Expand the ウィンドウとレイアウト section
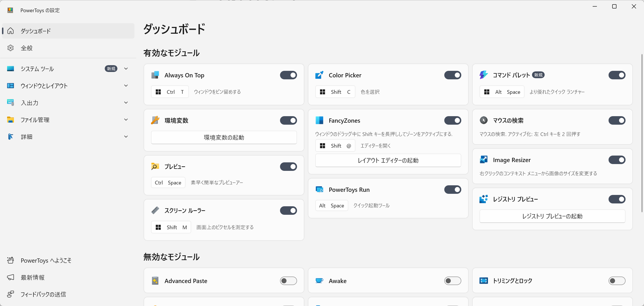The width and height of the screenshot is (644, 306). pyautogui.click(x=126, y=86)
